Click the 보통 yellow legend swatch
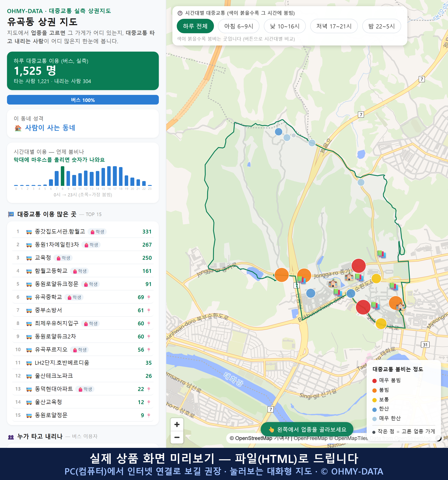The height and width of the screenshot is (480, 448). [374, 400]
